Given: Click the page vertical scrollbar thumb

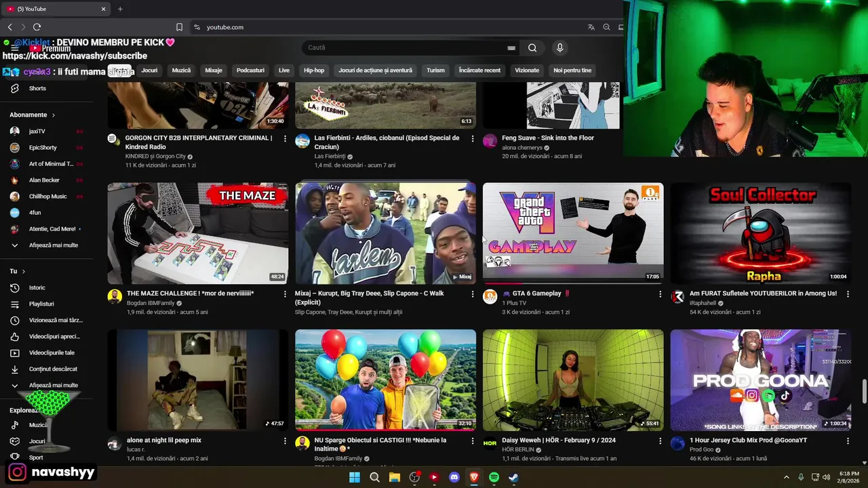Looking at the screenshot, I should tap(864, 391).
